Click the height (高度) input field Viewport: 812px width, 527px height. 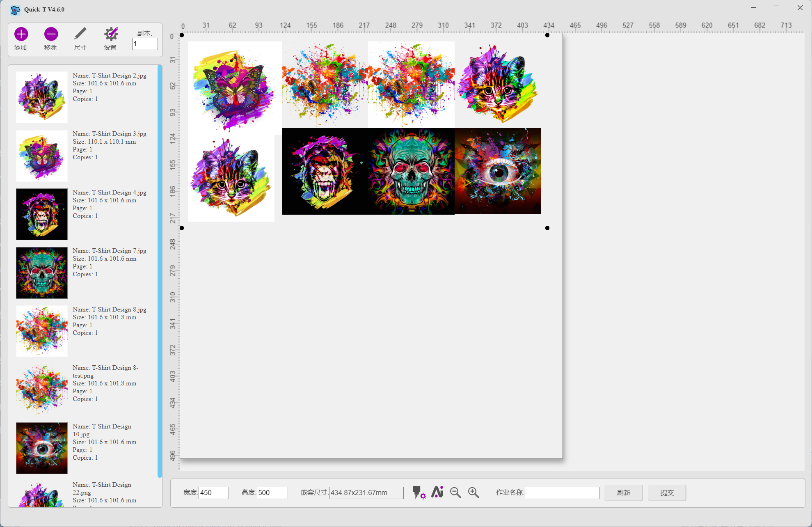pos(272,493)
